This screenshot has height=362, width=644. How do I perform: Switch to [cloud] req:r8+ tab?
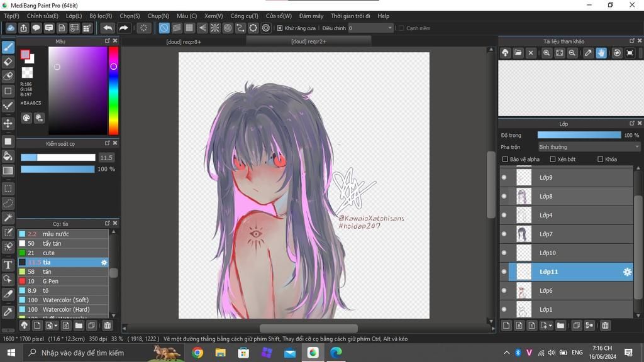(184, 41)
